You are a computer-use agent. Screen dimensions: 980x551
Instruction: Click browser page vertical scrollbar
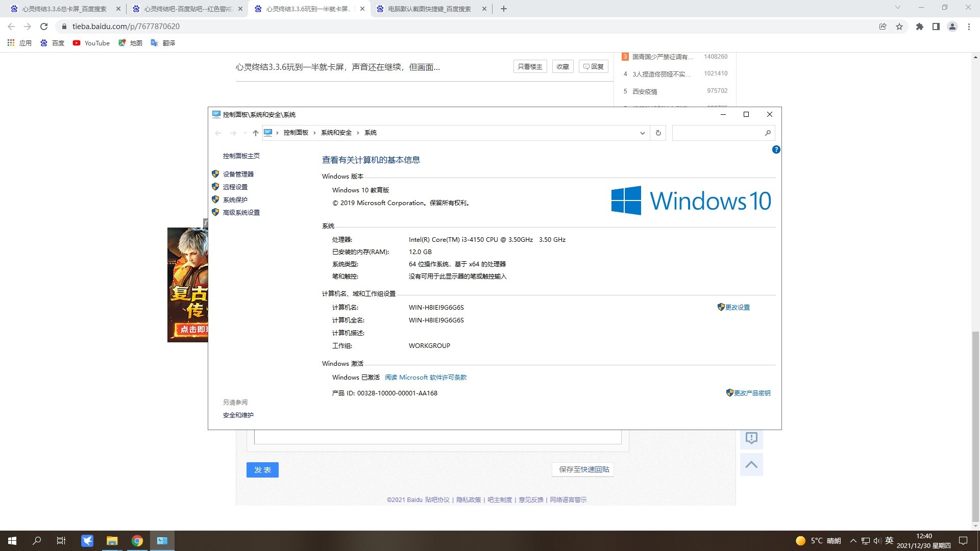(975, 427)
